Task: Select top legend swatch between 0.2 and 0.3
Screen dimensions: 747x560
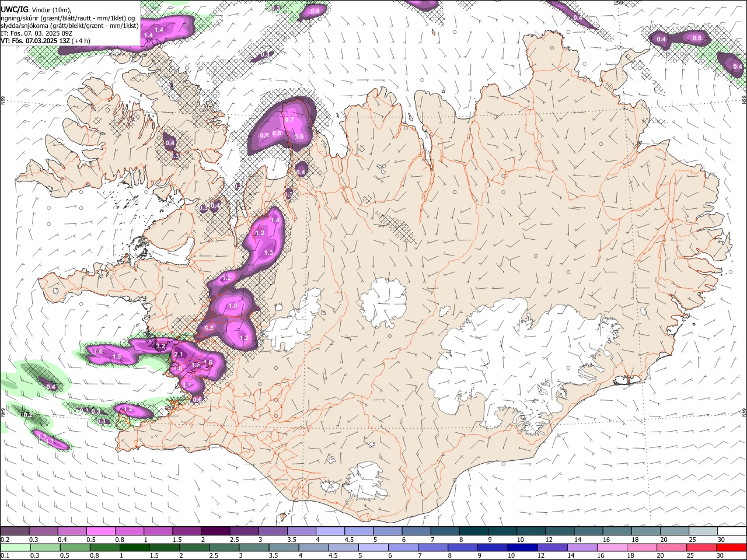Action: pos(15,531)
